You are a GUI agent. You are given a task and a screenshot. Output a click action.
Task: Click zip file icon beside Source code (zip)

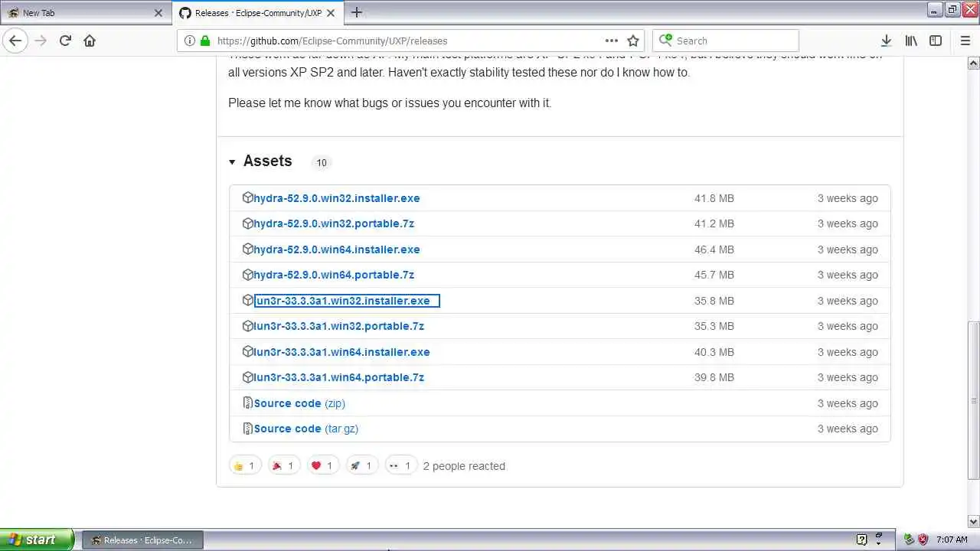[247, 403]
